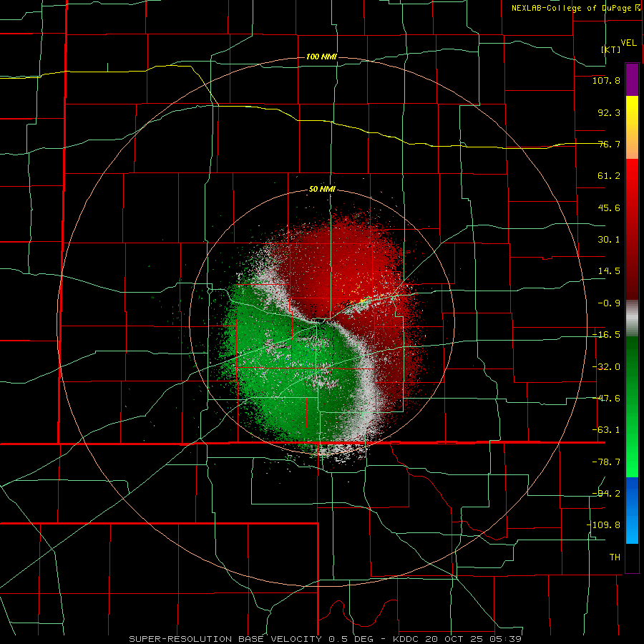Click the KDDC radar site at the map center
Screen dimensions: 644x644
pyautogui.click(x=323, y=323)
